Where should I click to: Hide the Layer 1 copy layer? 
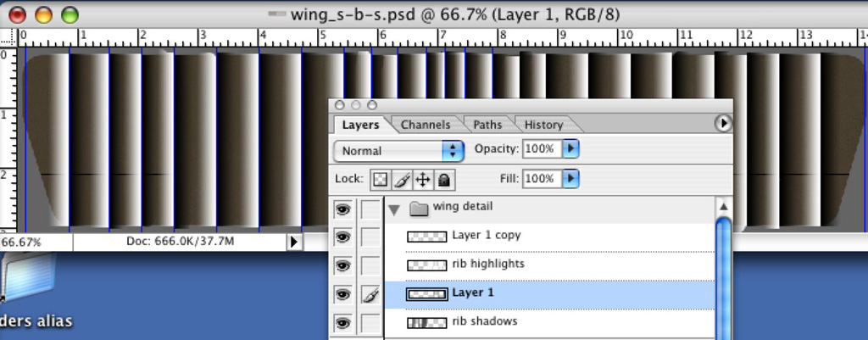(x=342, y=237)
